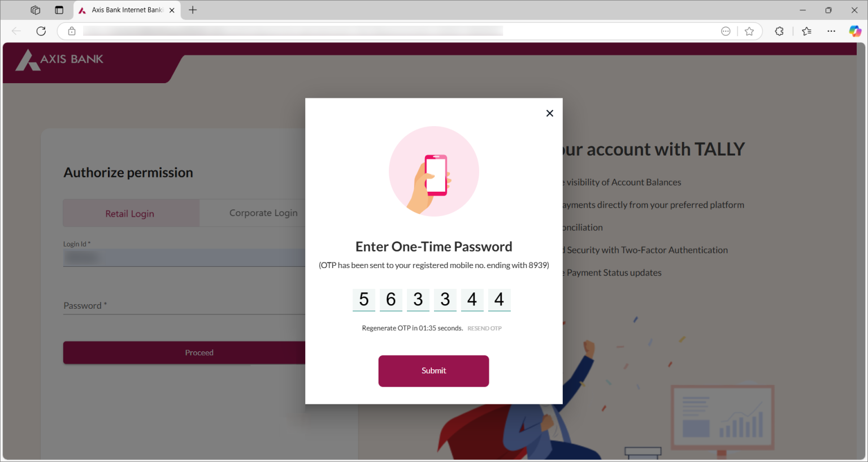Click the browser back arrow
868x462 pixels.
click(15, 31)
